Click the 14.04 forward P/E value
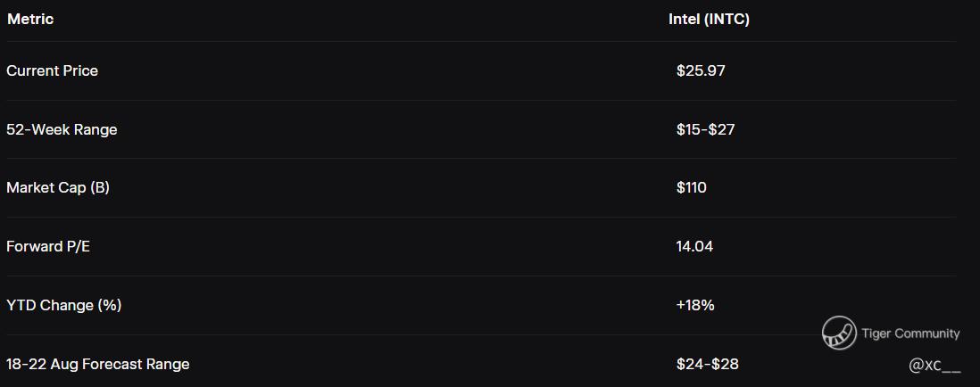 pyautogui.click(x=694, y=246)
